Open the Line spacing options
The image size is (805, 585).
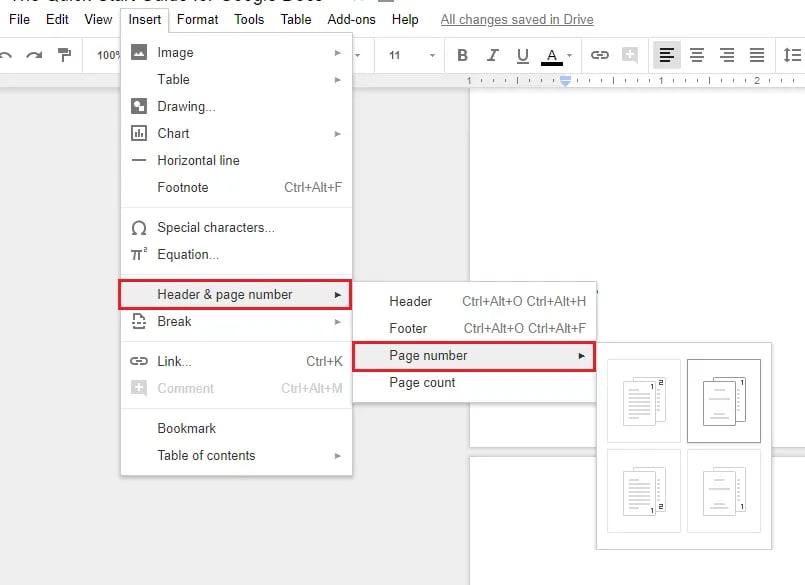(789, 55)
